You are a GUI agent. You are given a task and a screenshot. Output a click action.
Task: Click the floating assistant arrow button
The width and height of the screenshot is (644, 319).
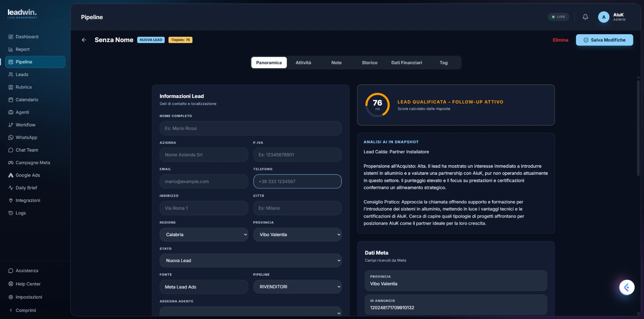click(x=627, y=287)
